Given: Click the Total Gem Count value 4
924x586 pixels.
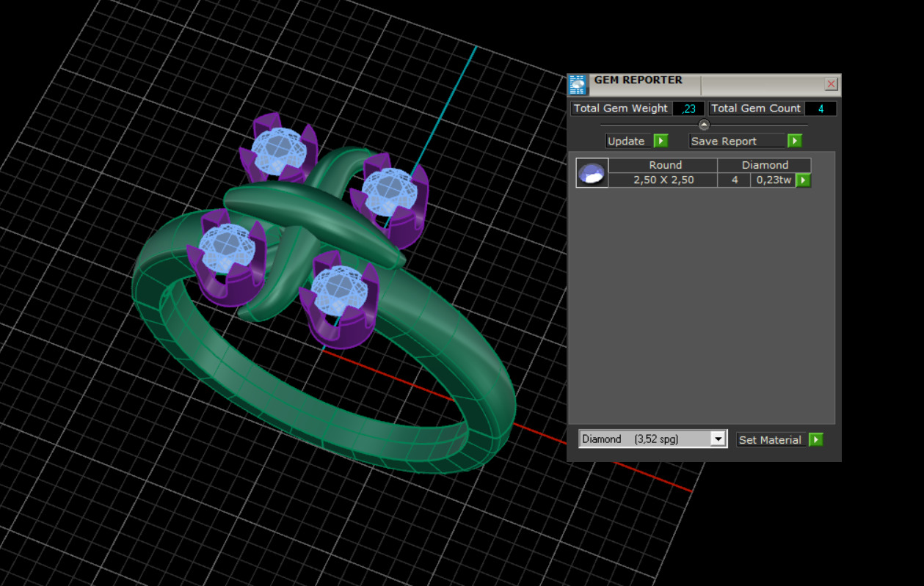Looking at the screenshot, I should (x=821, y=109).
